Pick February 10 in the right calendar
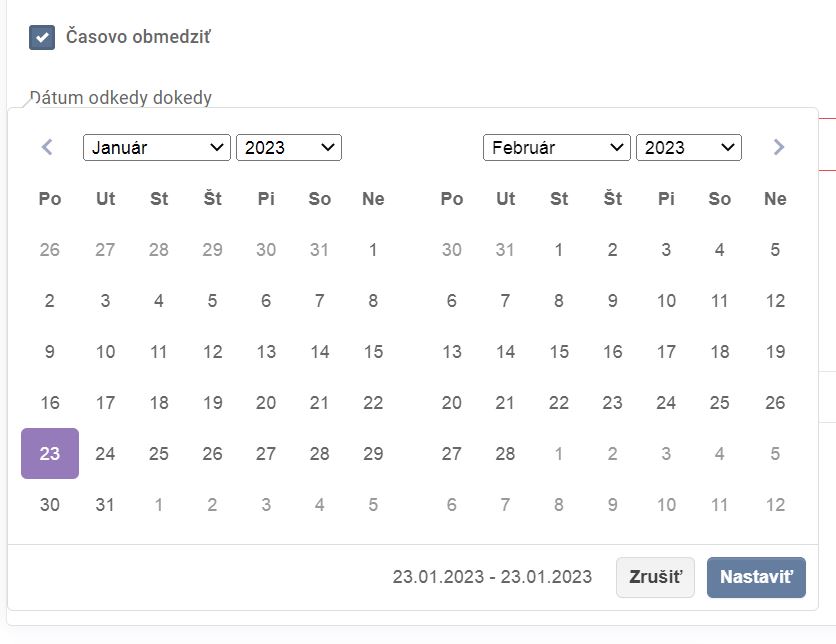Viewport: 836px width, 644px height. point(666,301)
